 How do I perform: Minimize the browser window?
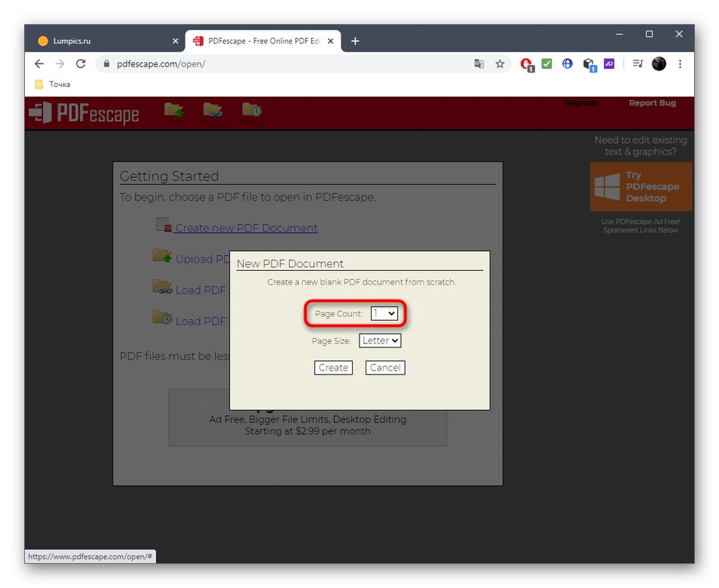pyautogui.click(x=620, y=34)
